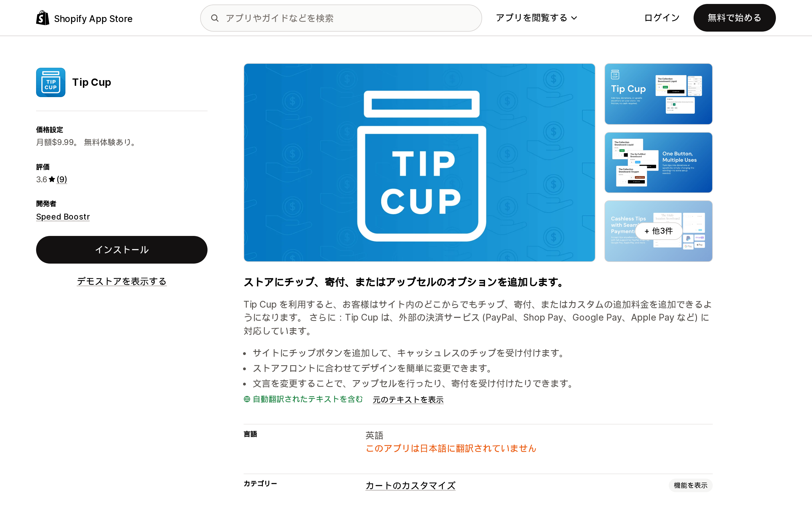
Task: Click このアプリは日本語に翻訳されていません warning
Action: click(451, 448)
